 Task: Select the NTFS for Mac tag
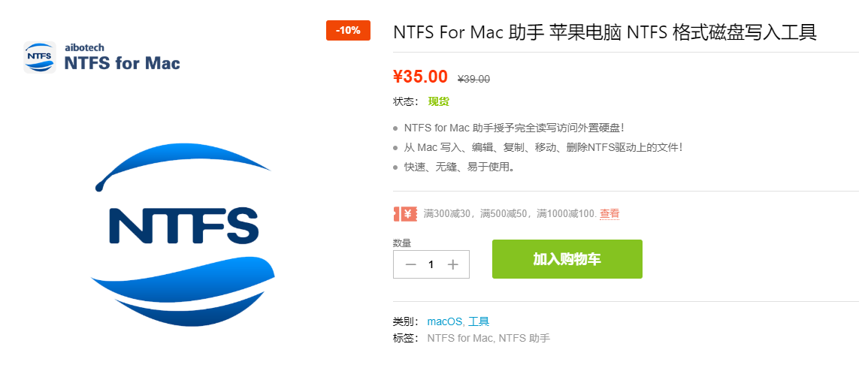tap(460, 338)
